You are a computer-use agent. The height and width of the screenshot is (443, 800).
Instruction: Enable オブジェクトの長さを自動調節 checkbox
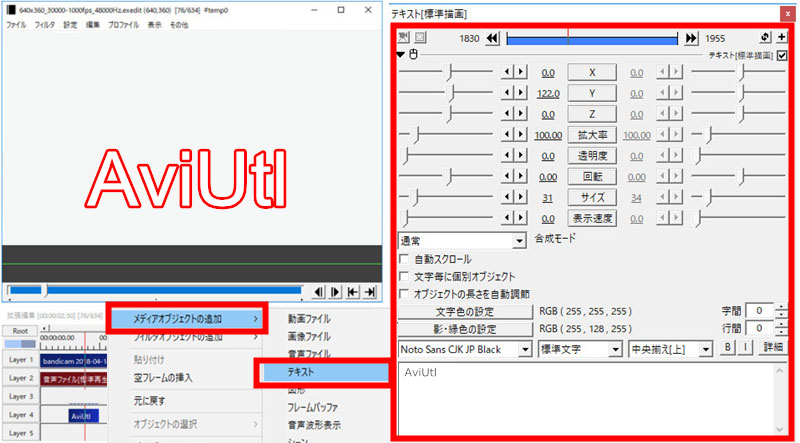[404, 294]
